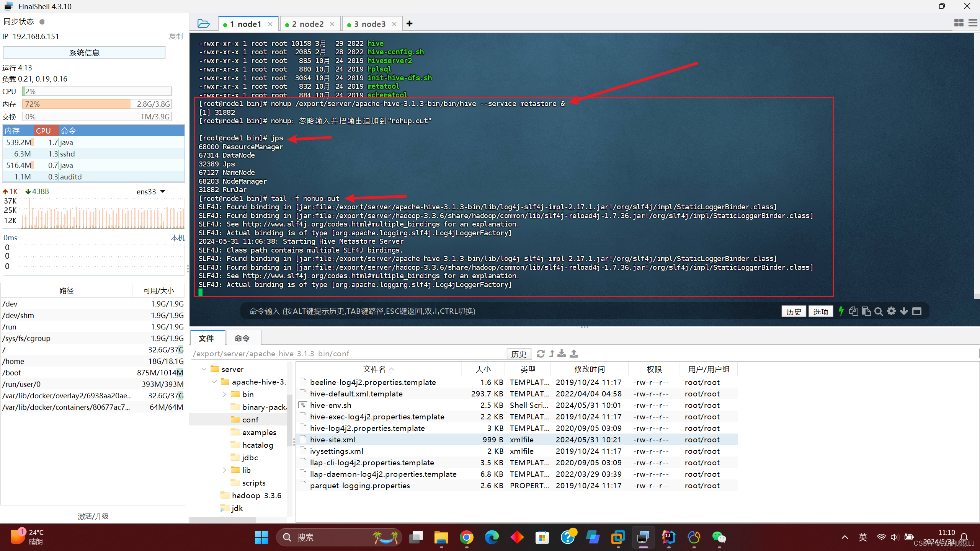Click the 系统信息 button

(84, 53)
